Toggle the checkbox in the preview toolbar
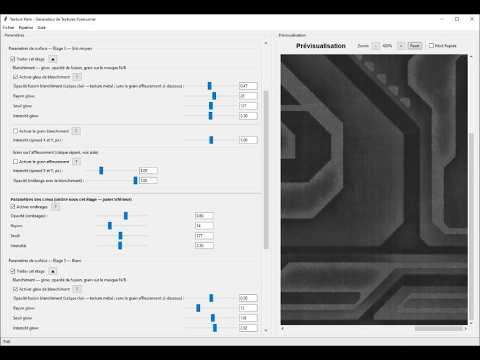This screenshot has width=480, height=360. 431,45
